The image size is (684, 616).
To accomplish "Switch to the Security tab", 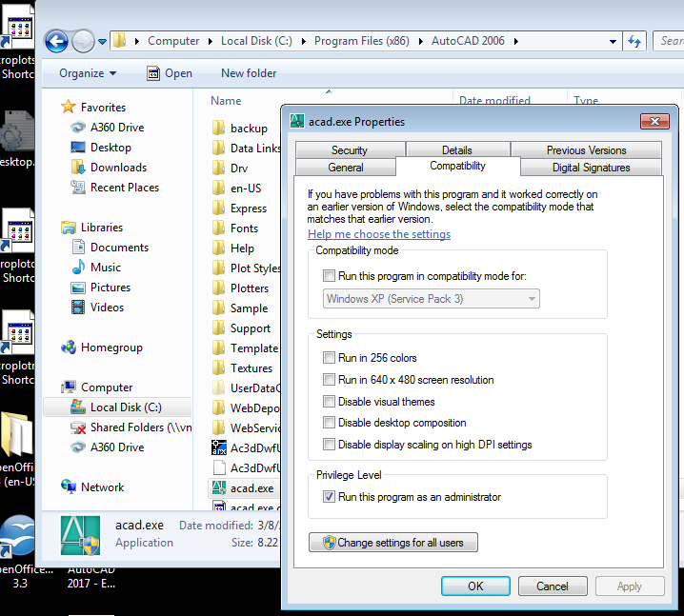I will pos(349,150).
